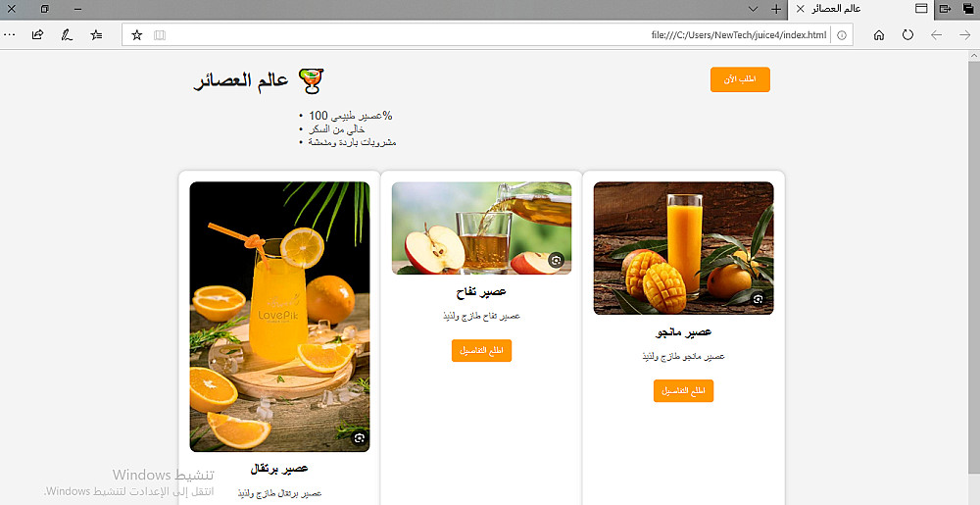The width and height of the screenshot is (980, 505).
Task: Click details button under عصير تفاح
Action: (x=481, y=351)
